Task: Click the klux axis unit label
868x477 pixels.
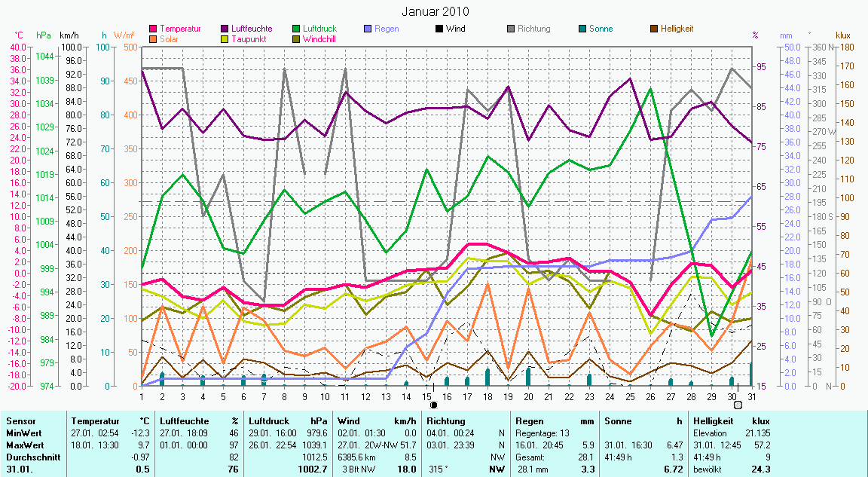Action: point(843,35)
